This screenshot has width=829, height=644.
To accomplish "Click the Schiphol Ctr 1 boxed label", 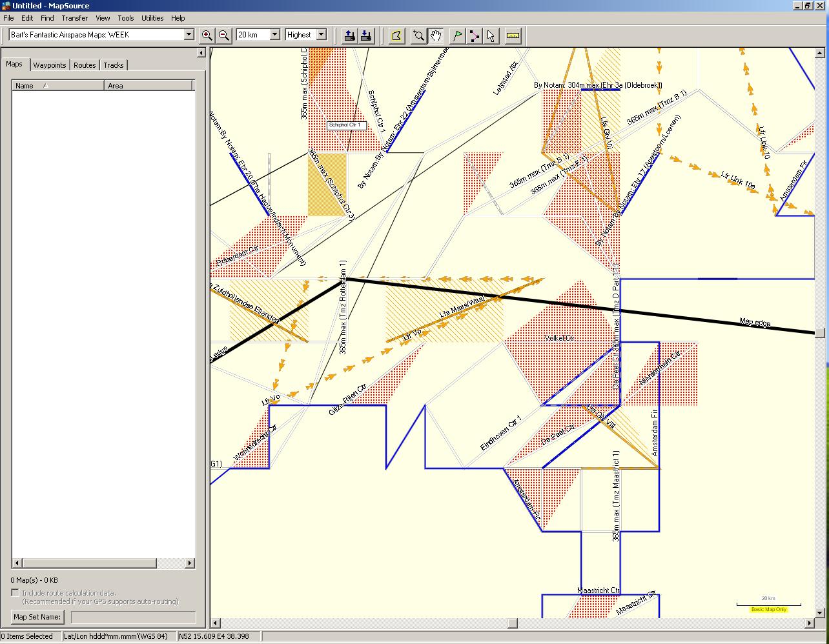I will [347, 125].
